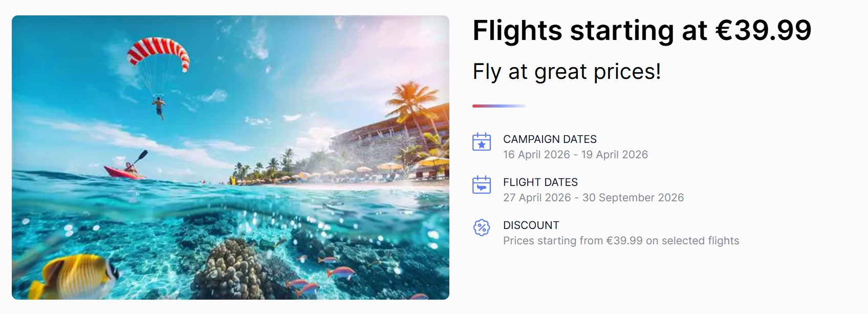868x314 pixels.
Task: Click the CAMPAIGN DATES label
Action: coord(550,139)
